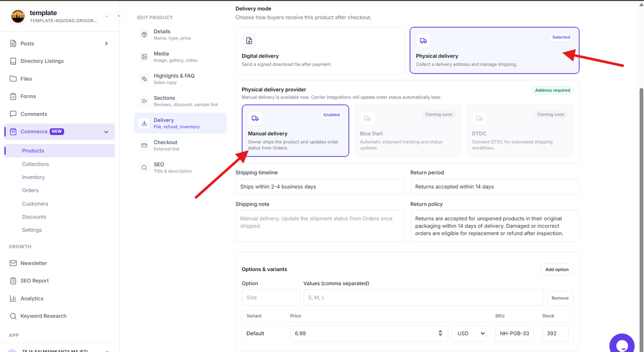The height and width of the screenshot is (352, 644).
Task: Click the variant Price field 6.99
Action: click(x=369, y=333)
